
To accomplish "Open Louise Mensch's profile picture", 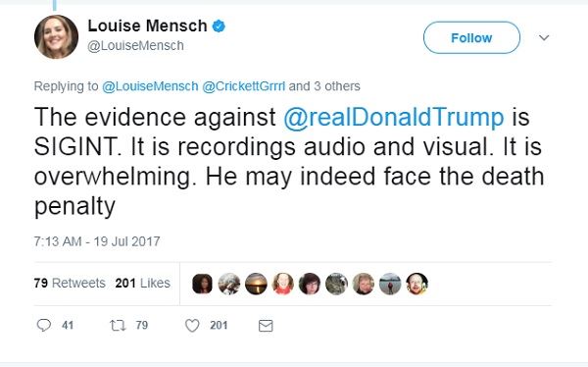I will point(56,37).
